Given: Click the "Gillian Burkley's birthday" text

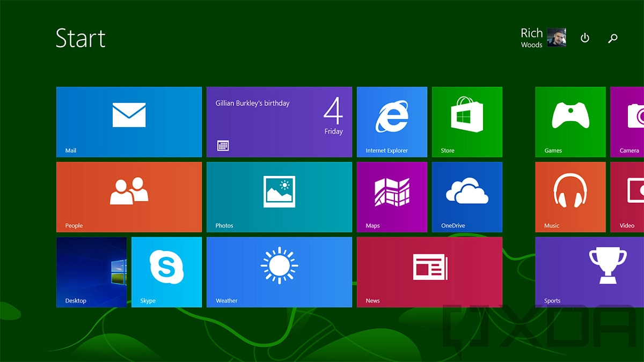Looking at the screenshot, I should [252, 103].
